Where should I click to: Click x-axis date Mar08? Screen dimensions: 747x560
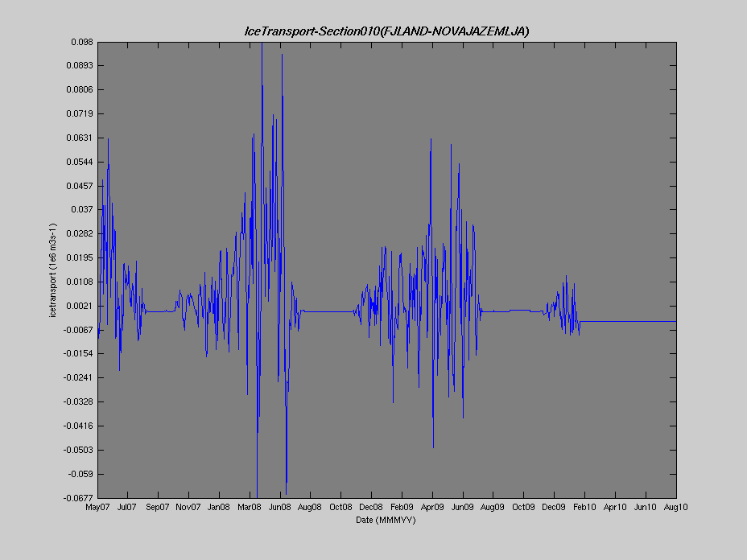(x=250, y=507)
